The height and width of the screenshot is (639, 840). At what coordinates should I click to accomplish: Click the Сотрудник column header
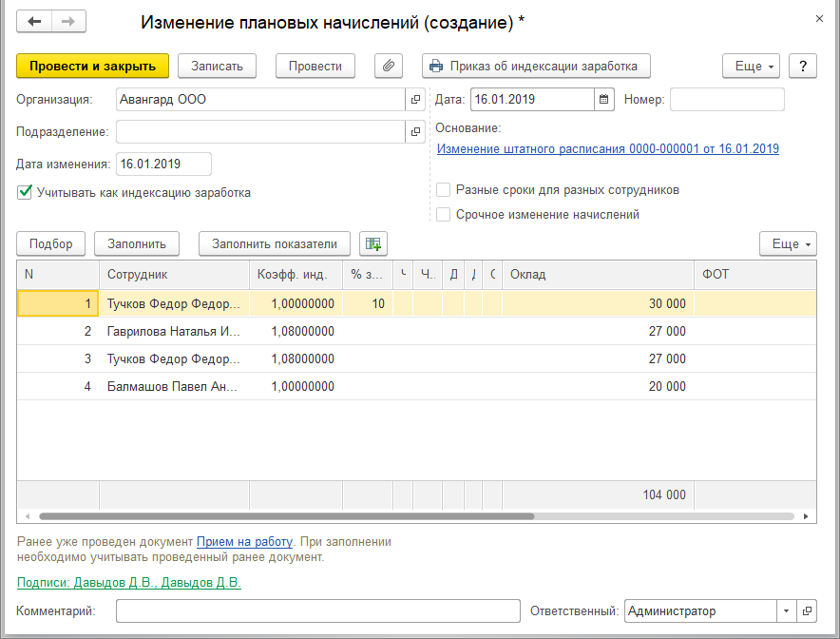(174, 275)
